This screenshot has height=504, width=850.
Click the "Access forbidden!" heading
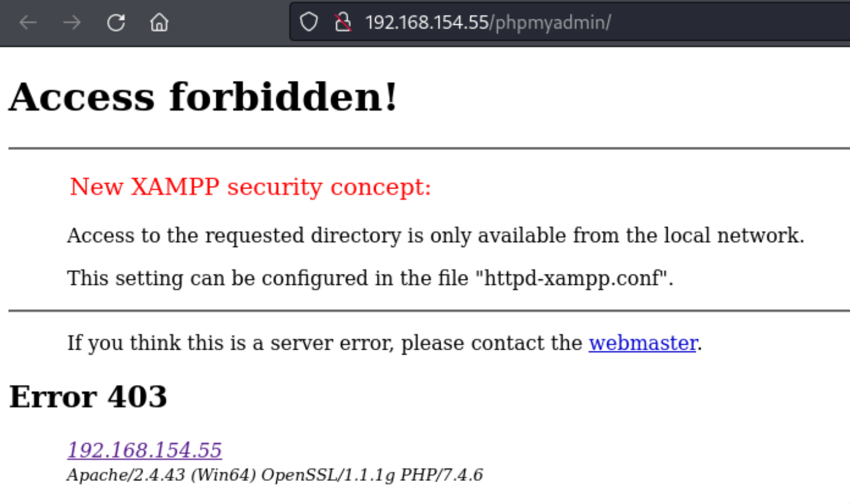(x=203, y=97)
